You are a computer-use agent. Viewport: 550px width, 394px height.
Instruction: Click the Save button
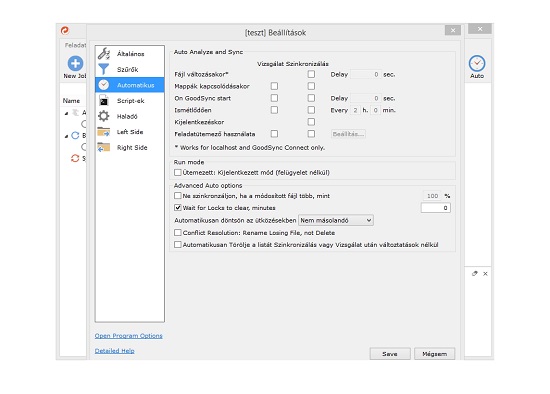(390, 354)
